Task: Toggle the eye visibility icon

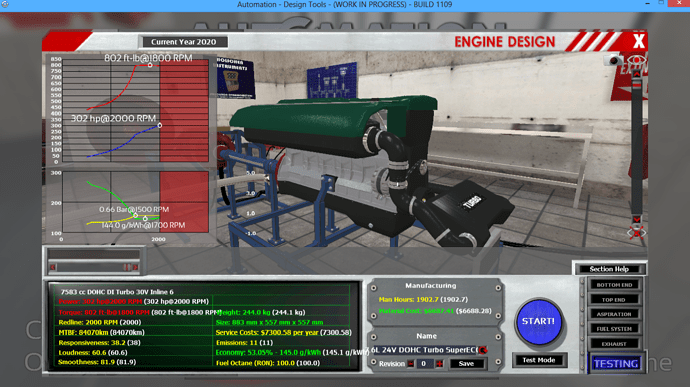Action: coord(636,59)
